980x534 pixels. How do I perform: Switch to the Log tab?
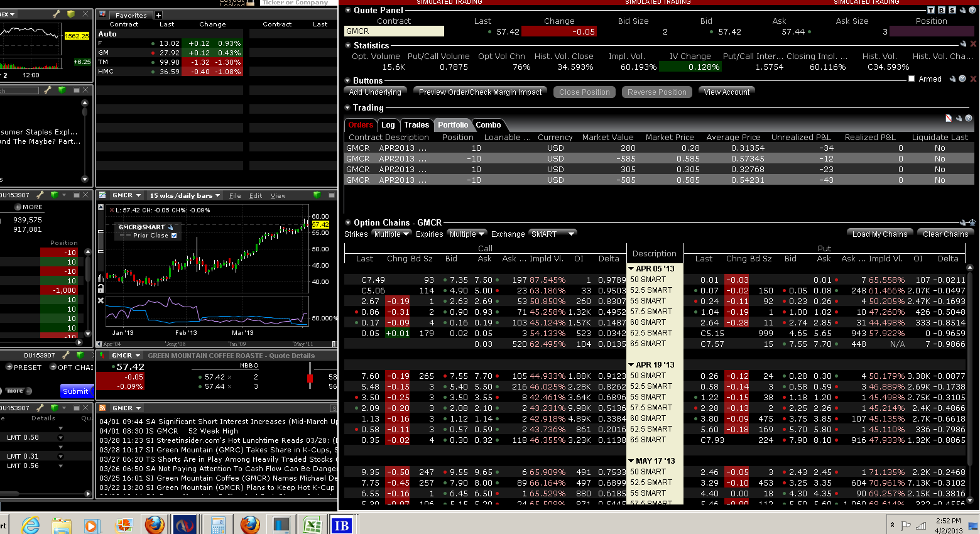click(x=388, y=125)
